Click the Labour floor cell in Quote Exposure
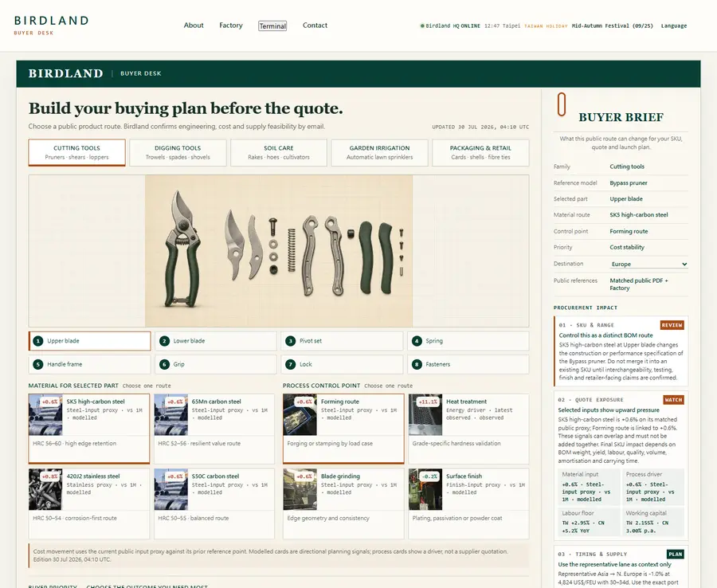717x588 pixels. tap(589, 522)
